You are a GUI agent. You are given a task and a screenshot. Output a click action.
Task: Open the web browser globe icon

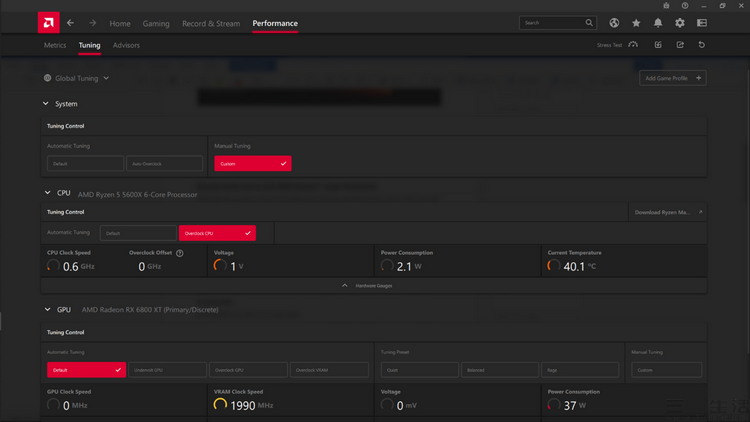point(614,22)
